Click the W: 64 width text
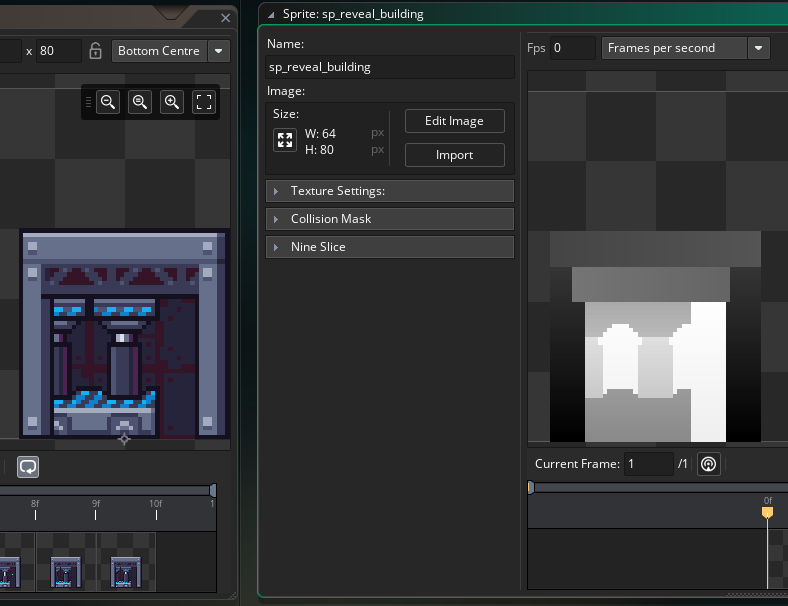 click(x=320, y=134)
